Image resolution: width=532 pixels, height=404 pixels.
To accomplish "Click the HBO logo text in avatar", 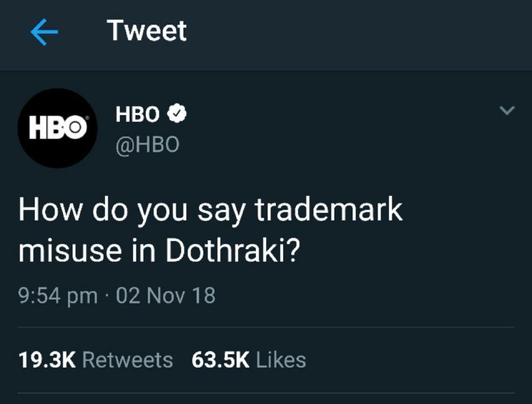I will (58, 128).
